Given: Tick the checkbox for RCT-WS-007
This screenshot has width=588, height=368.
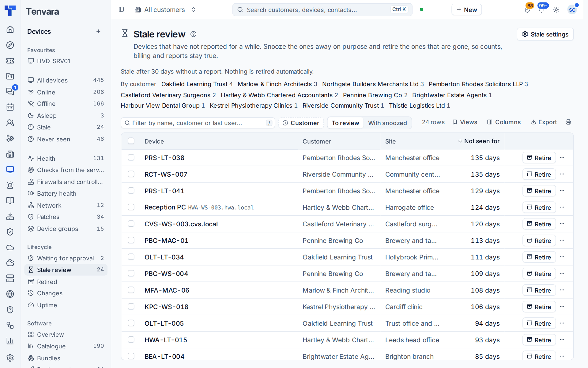Looking at the screenshot, I should tap(131, 174).
